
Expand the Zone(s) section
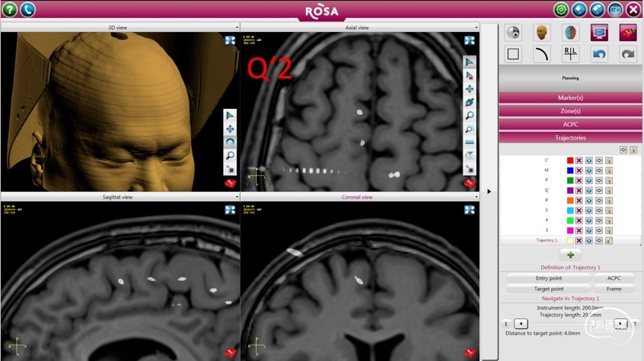(570, 111)
